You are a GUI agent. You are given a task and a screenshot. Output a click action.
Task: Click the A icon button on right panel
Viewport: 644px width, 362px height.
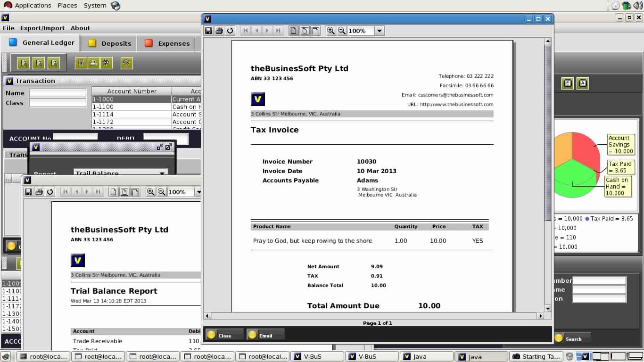click(x=583, y=83)
